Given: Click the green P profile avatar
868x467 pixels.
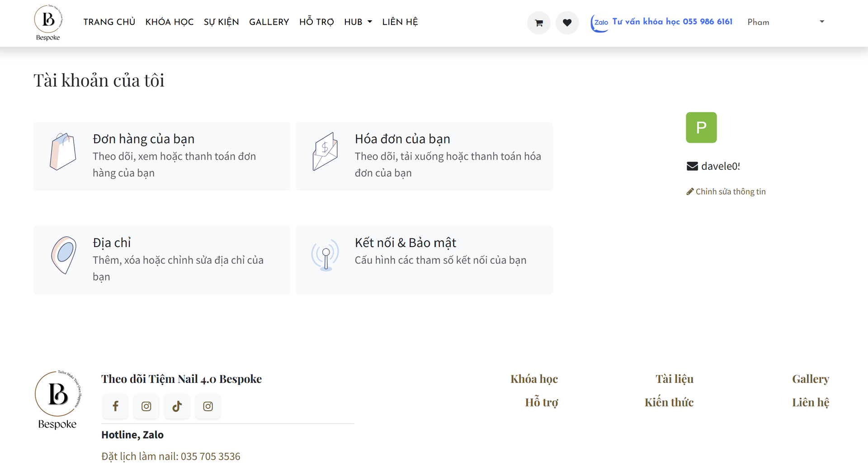Looking at the screenshot, I should (701, 127).
